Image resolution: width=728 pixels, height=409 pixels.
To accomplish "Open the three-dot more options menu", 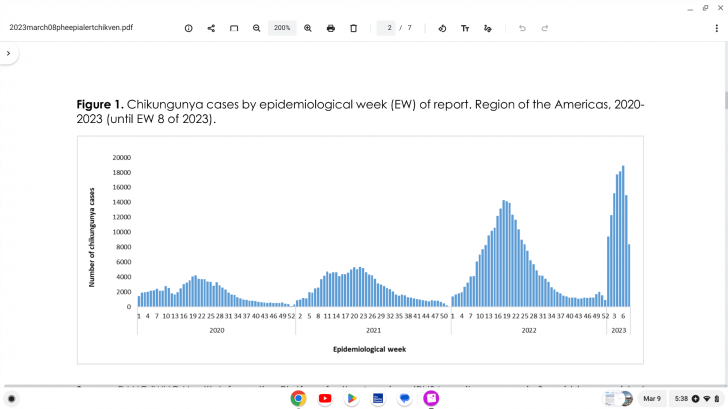I will tap(716, 28).
